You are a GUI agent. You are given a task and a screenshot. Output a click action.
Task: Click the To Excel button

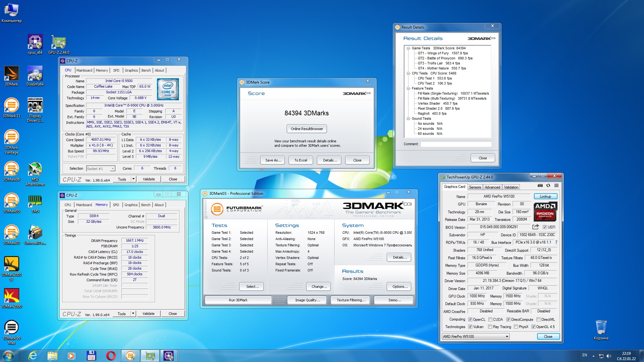point(301,160)
